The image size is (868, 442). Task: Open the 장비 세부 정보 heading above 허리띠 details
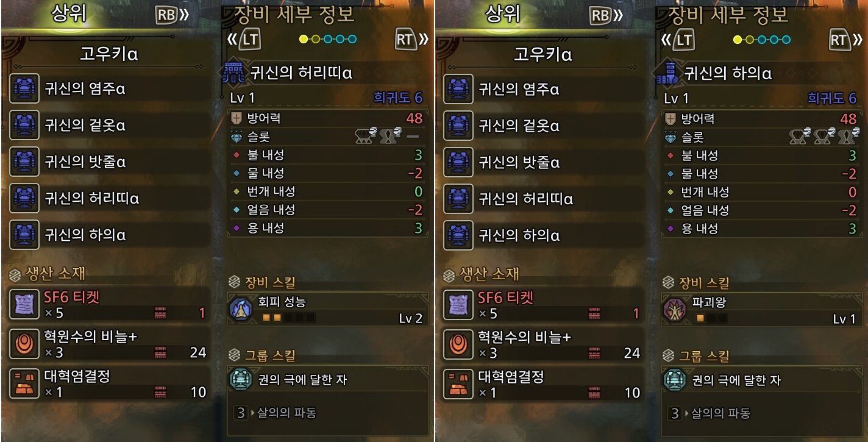tap(294, 14)
